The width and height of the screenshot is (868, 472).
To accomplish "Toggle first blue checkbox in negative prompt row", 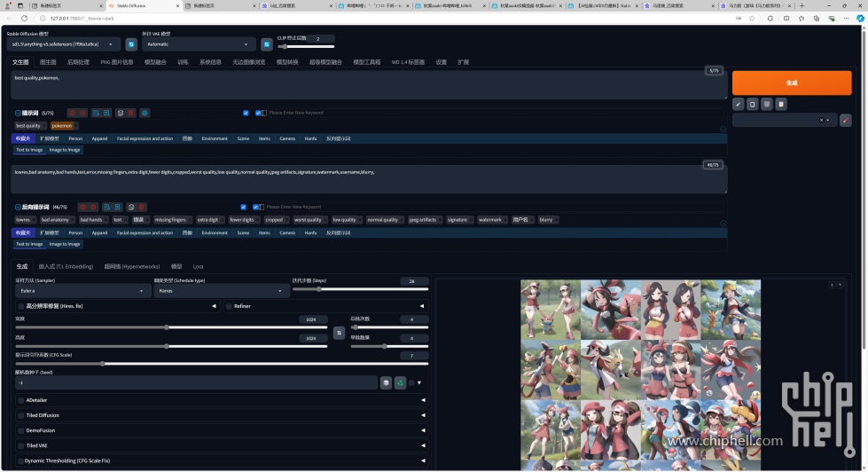I will (x=244, y=208).
